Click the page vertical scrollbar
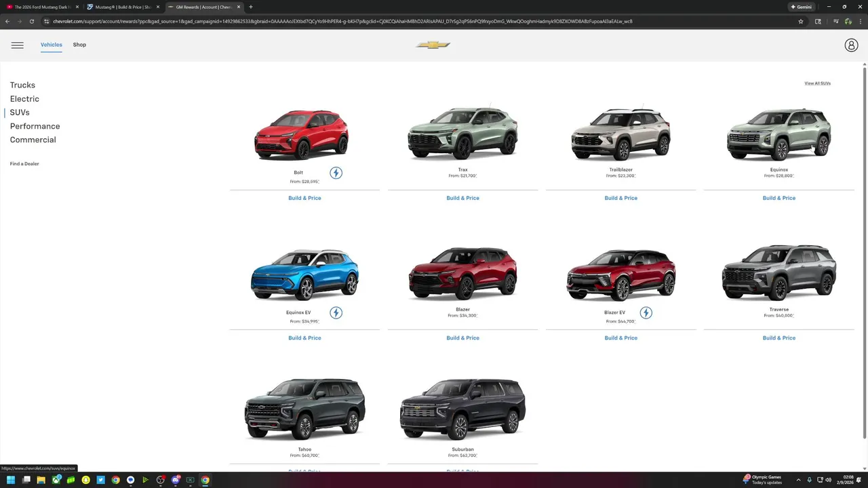 (865, 252)
